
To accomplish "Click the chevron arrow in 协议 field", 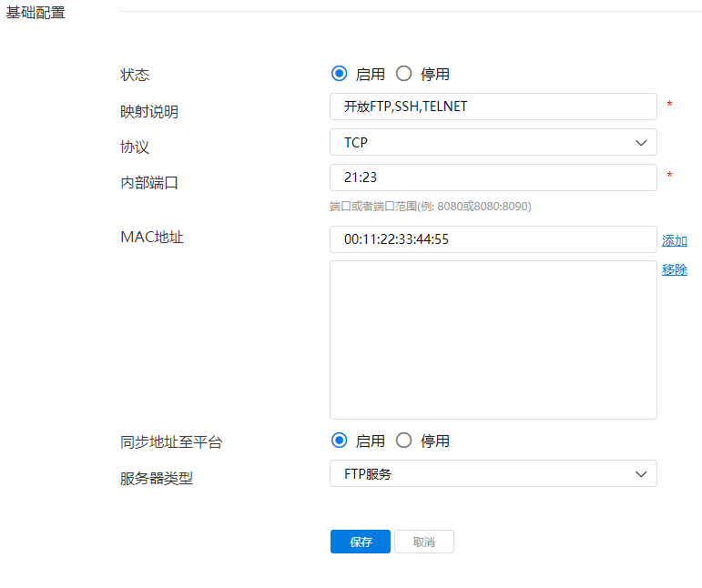I will (640, 142).
